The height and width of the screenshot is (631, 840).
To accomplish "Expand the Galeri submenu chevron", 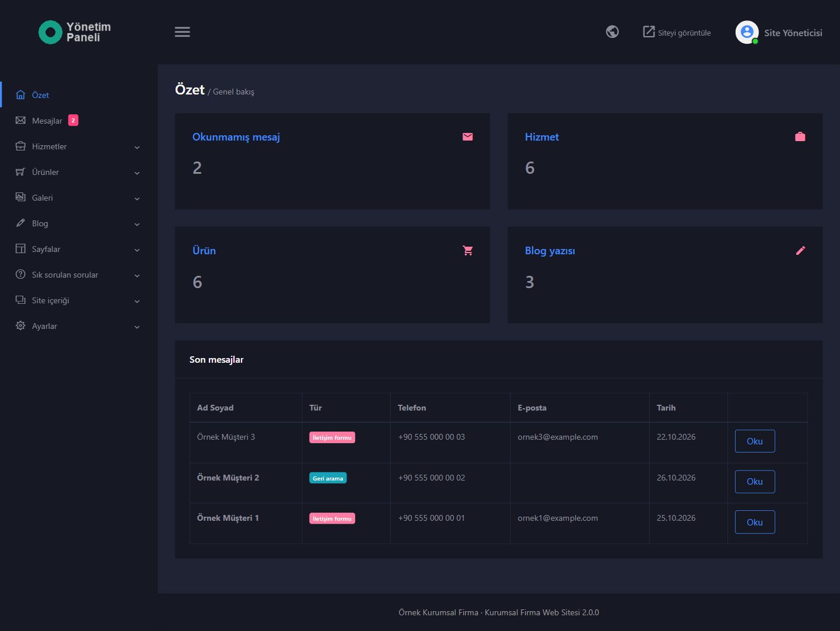I will (x=137, y=199).
